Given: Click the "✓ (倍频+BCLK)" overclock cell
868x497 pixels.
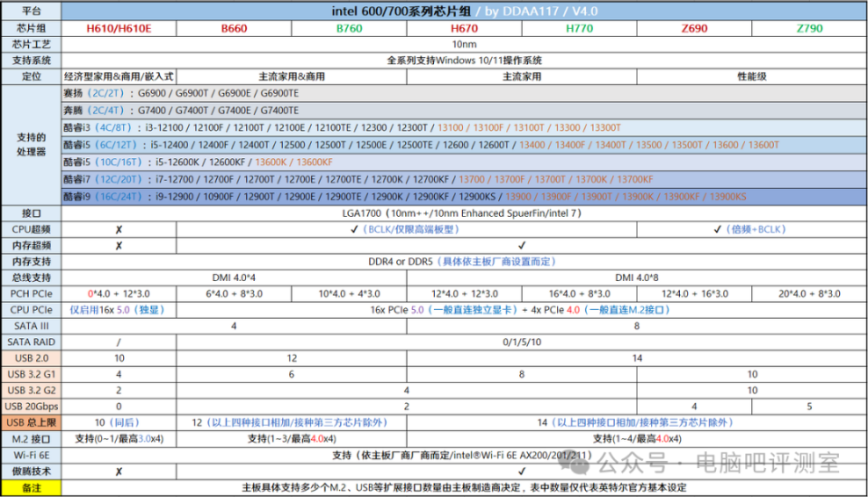Looking at the screenshot, I should tap(751, 230).
